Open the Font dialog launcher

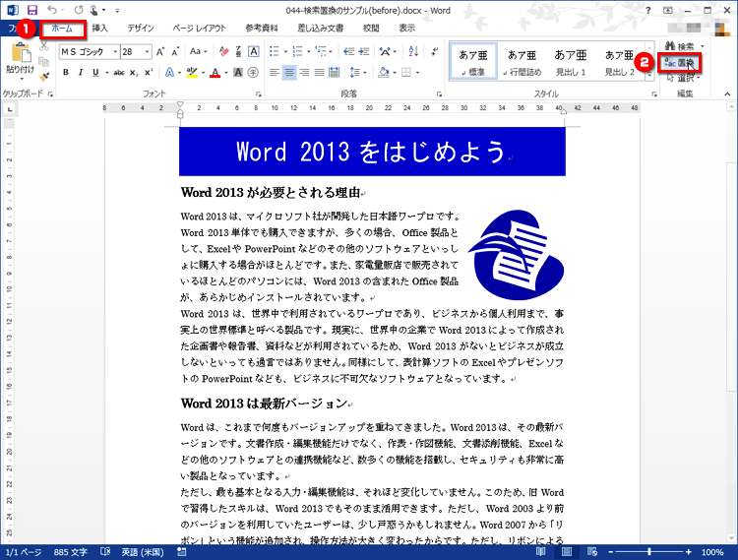coord(259,94)
